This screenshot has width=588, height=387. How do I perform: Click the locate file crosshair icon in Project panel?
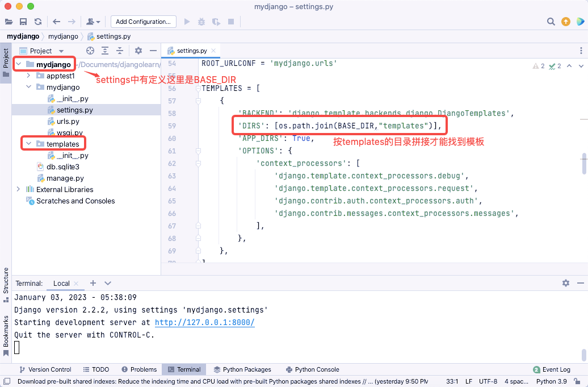tap(90, 51)
